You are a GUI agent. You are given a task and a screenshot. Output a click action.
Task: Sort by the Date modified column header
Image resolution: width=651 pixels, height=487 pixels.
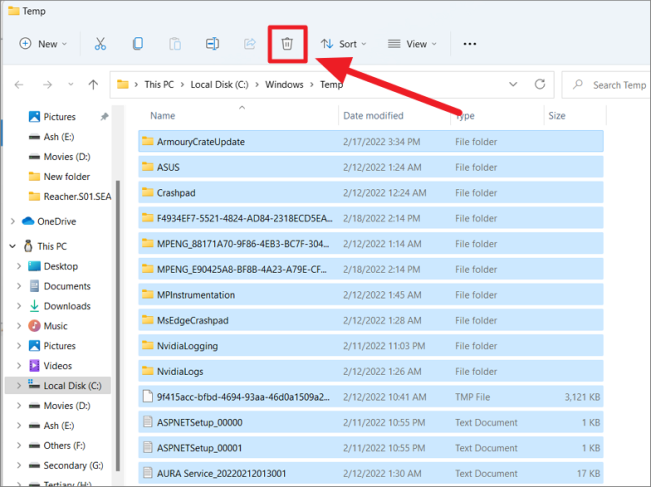coord(373,116)
